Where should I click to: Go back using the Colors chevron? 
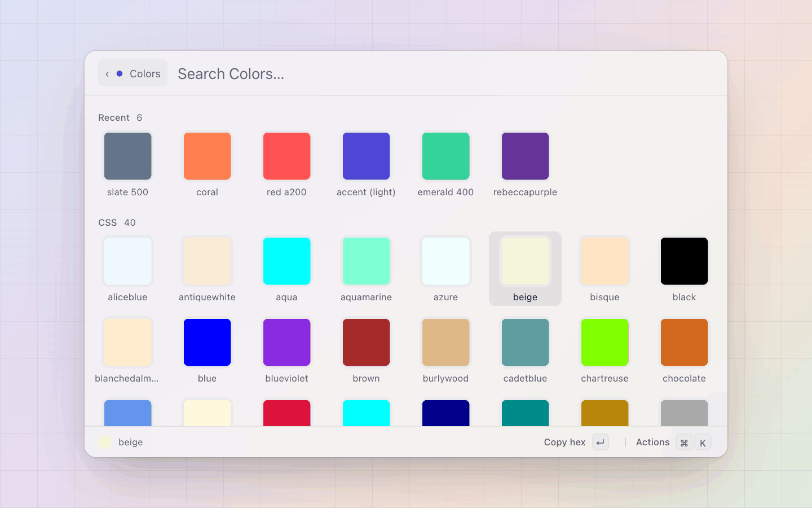click(107, 74)
